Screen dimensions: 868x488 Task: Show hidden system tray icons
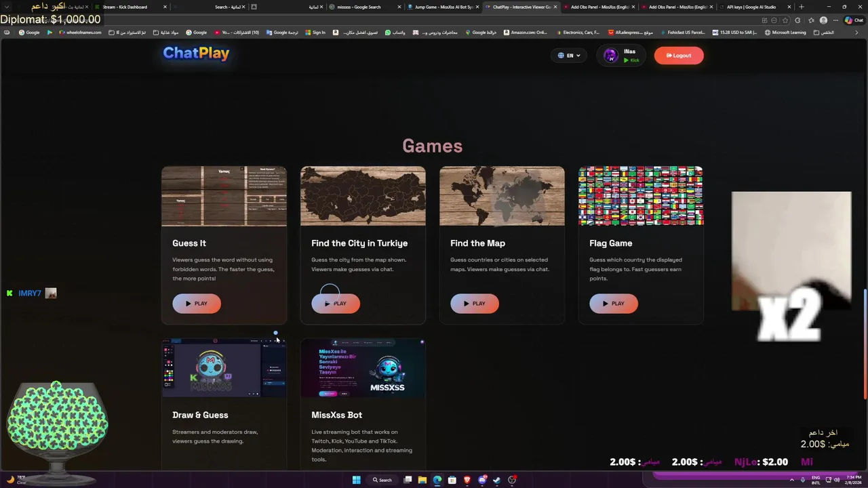pos(791,480)
